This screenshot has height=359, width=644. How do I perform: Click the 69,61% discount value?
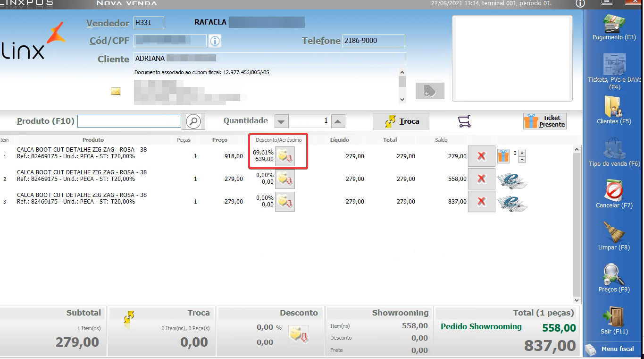[263, 153]
